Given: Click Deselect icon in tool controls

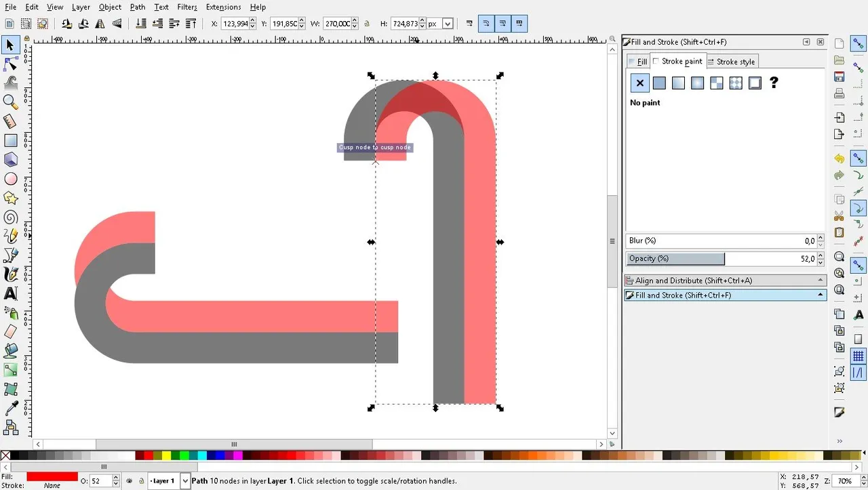Looking at the screenshot, I should coord(42,24).
